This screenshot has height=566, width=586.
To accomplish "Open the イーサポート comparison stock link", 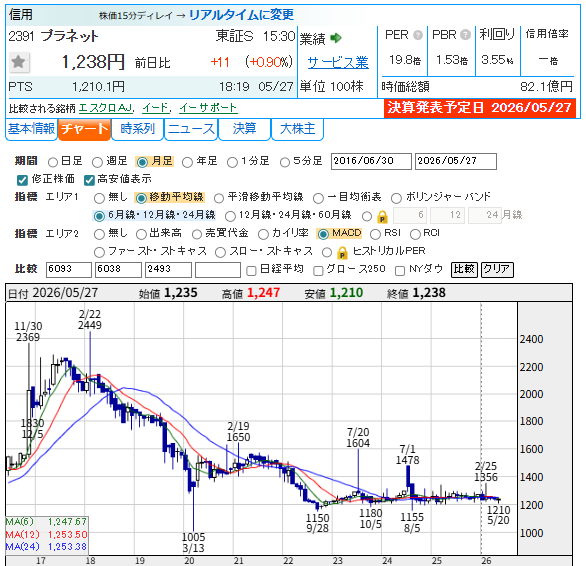I will pyautogui.click(x=208, y=108).
